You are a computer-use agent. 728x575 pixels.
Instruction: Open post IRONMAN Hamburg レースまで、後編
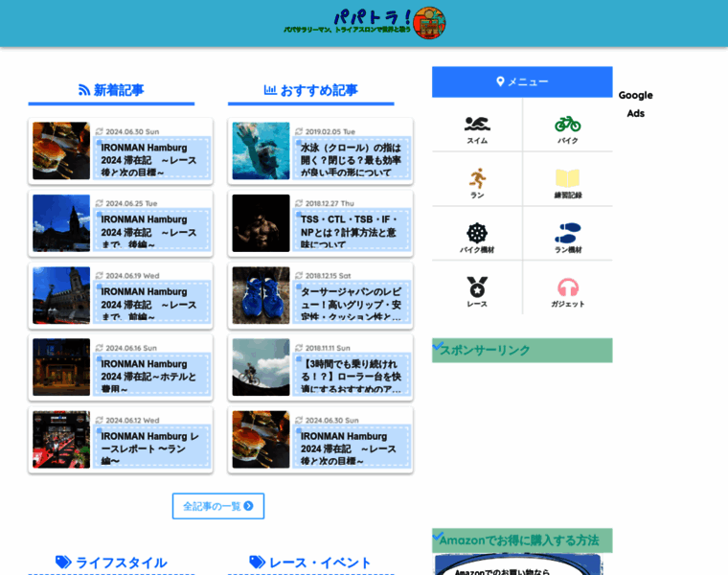121,223
